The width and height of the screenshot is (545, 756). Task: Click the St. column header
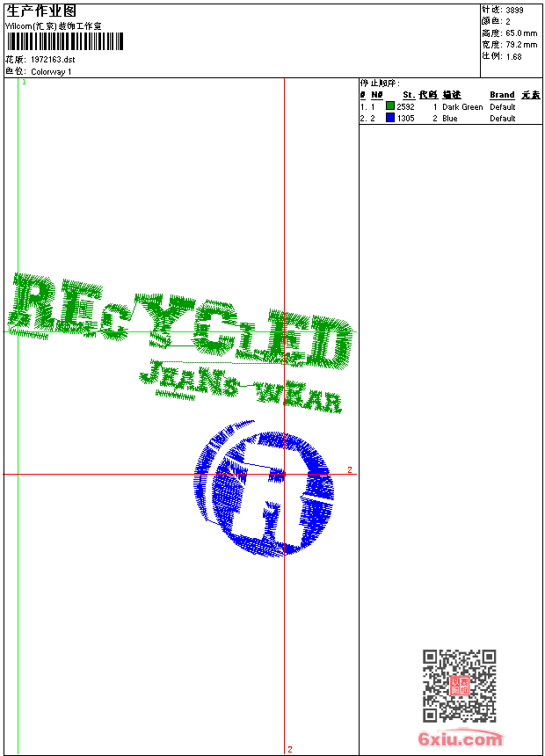pos(409,95)
